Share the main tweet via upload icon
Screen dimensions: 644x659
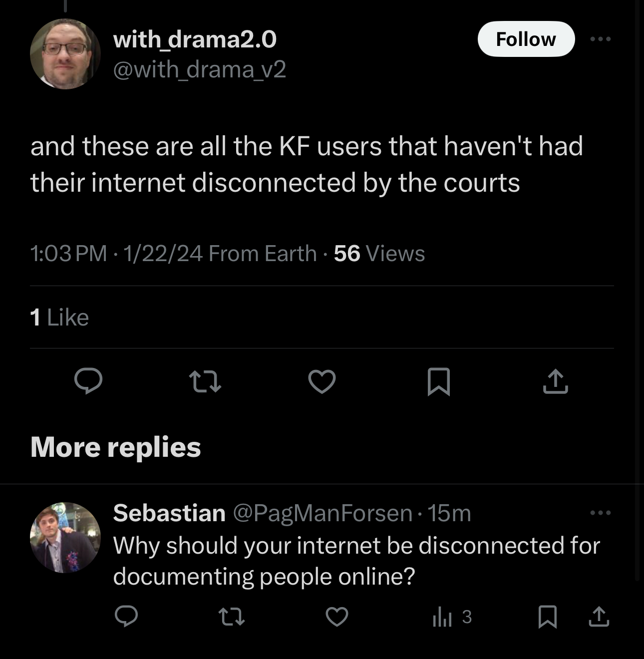pyautogui.click(x=555, y=381)
